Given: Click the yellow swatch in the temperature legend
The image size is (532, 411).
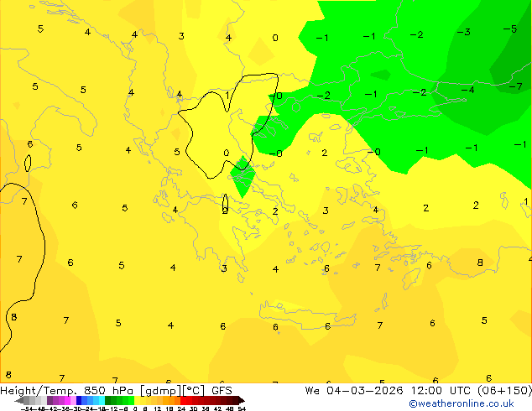Looking at the screenshot, I should (137, 400).
